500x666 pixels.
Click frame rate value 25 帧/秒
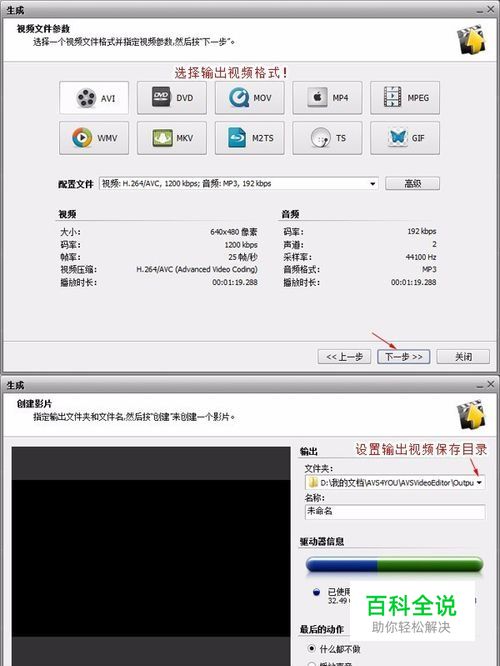(x=243, y=257)
